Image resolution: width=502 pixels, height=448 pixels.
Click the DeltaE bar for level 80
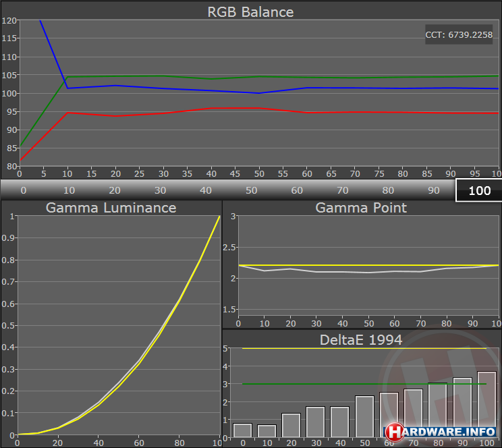438,410
